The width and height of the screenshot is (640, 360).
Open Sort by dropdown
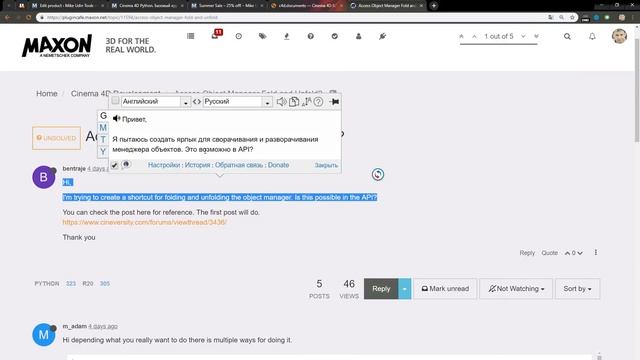(577, 289)
